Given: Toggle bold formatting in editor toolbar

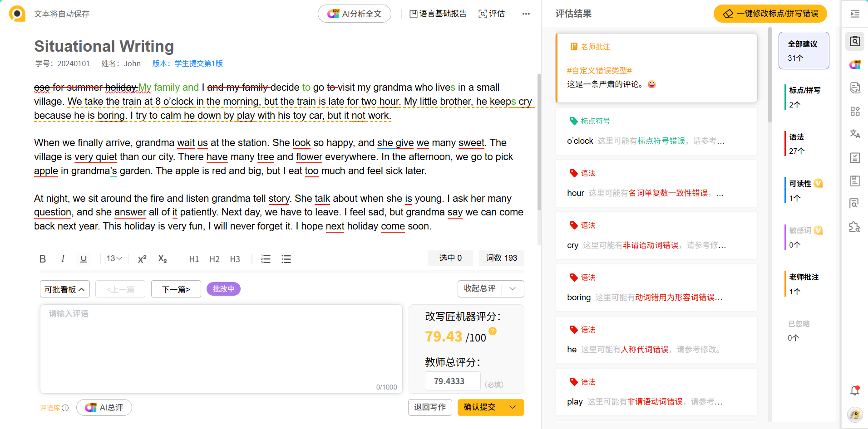Looking at the screenshot, I should point(43,259).
